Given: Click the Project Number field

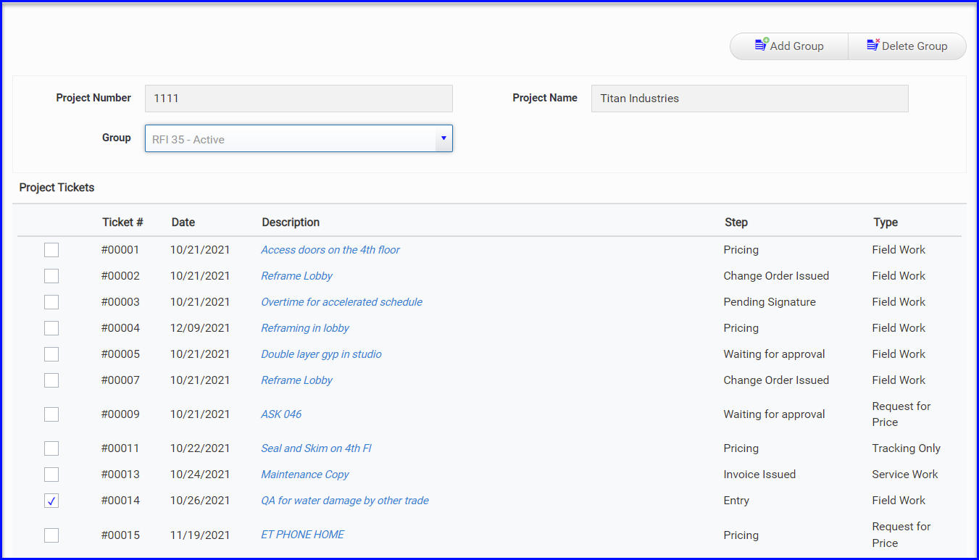Looking at the screenshot, I should (299, 99).
